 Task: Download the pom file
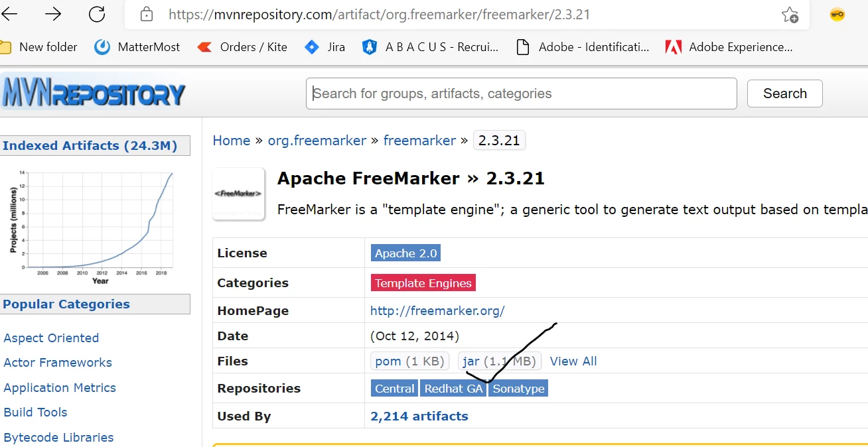coord(410,361)
